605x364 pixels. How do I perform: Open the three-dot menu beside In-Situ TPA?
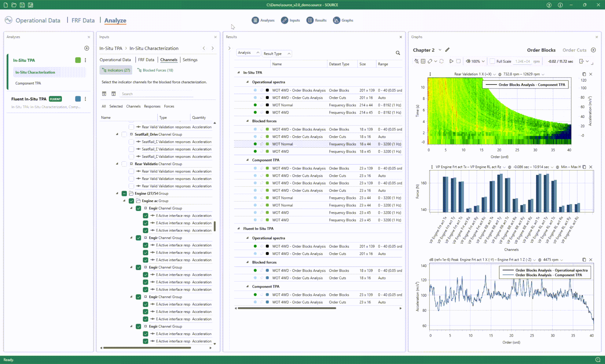tap(85, 60)
